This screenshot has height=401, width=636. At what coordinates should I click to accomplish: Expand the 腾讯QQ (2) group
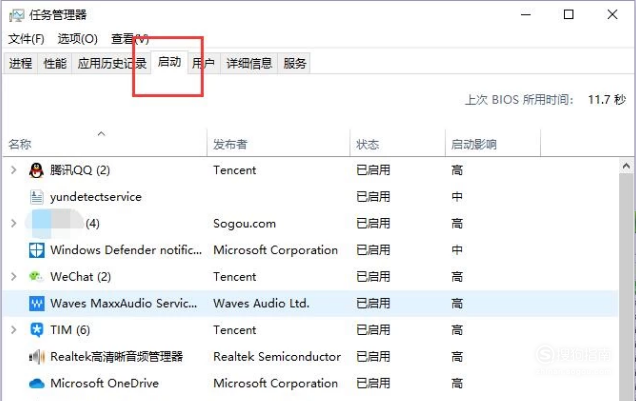click(x=14, y=170)
